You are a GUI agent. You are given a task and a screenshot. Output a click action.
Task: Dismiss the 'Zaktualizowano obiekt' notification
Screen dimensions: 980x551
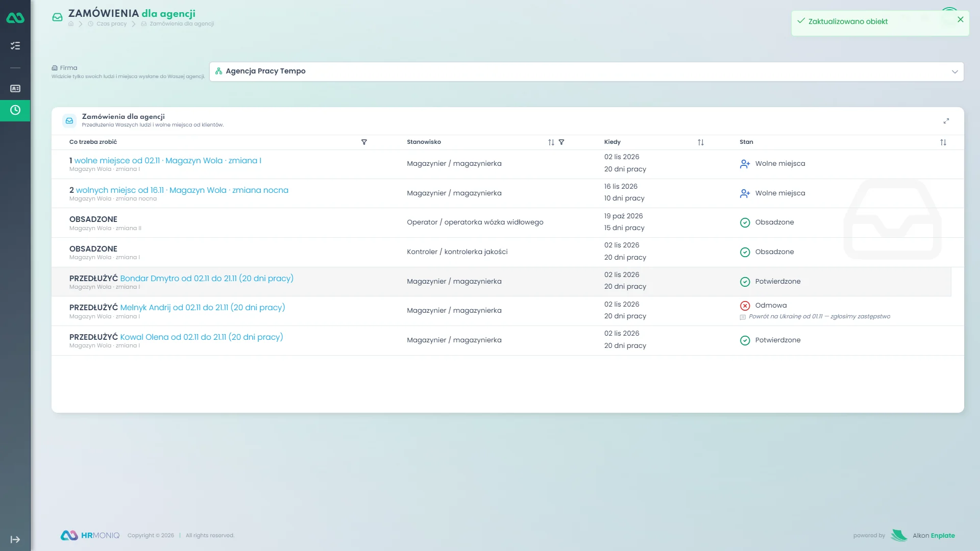(x=961, y=19)
